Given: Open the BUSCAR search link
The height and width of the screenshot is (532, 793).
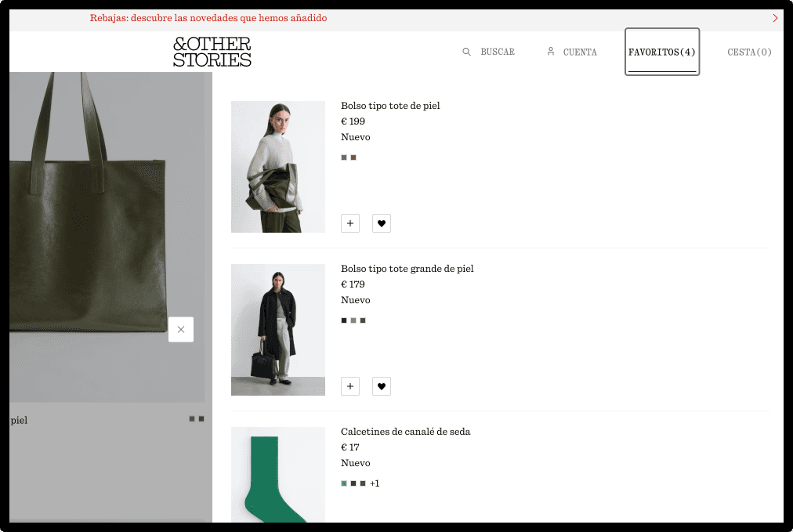Looking at the screenshot, I should [x=497, y=52].
